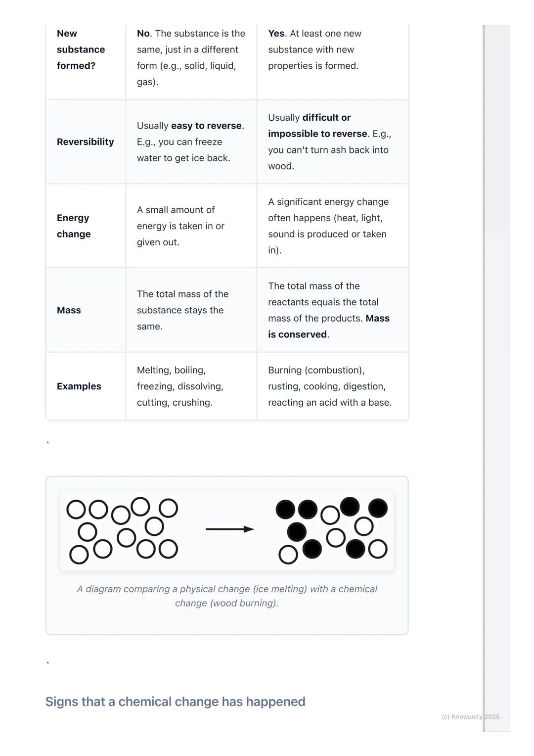Click the diagram caption about ice melting
534x756 pixels.
point(227,596)
